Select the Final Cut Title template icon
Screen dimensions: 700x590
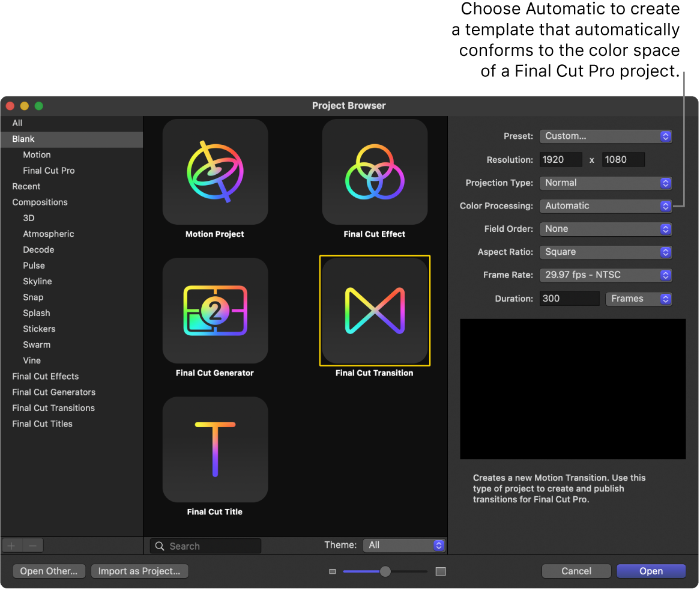(215, 449)
